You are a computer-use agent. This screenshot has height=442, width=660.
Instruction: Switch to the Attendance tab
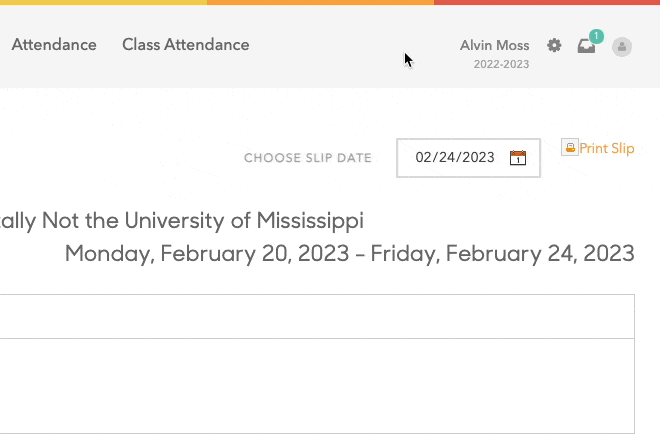tap(54, 45)
